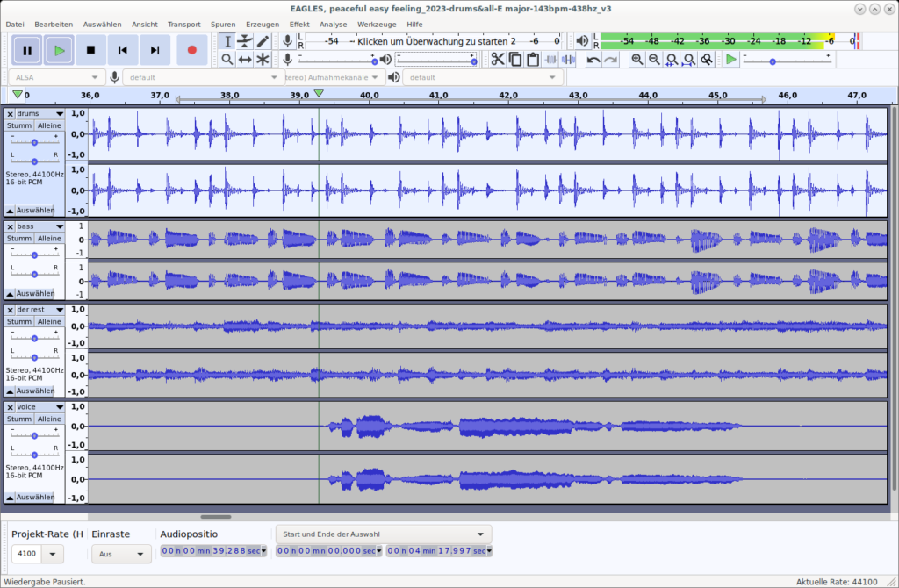Solo the bass track with Alleine
899x588 pixels.
point(49,239)
